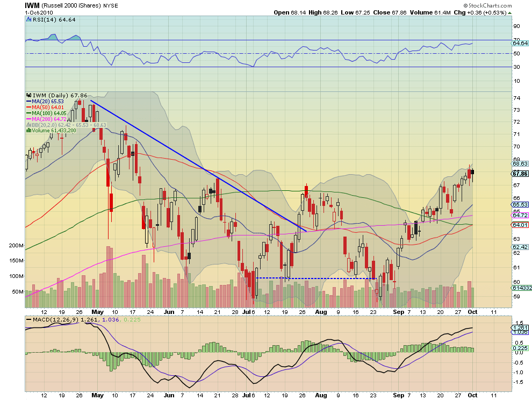Viewport: 532px width, 400px height.
Task: Click the magenta 64.72 price tag on the right axis
Action: [520, 215]
